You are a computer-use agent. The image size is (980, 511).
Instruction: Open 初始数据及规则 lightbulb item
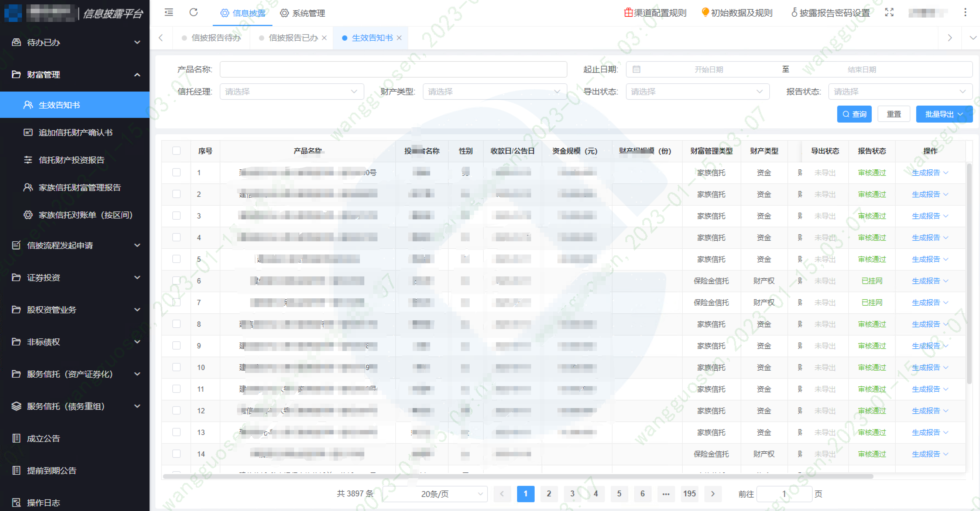737,13
